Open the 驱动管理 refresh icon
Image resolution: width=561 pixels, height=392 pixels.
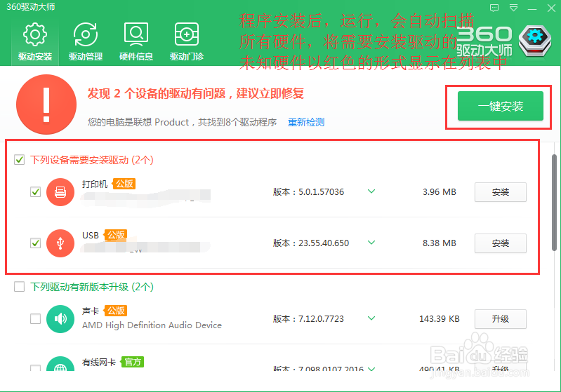pos(86,34)
